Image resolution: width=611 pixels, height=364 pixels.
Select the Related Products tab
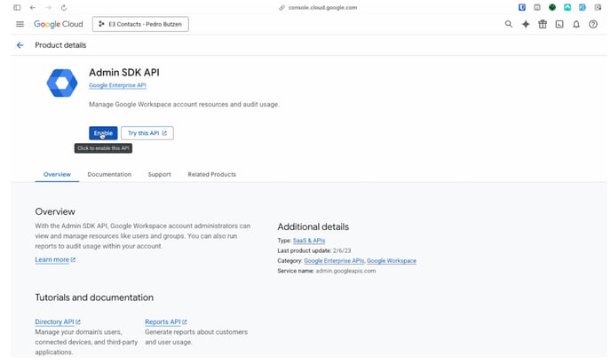211,174
